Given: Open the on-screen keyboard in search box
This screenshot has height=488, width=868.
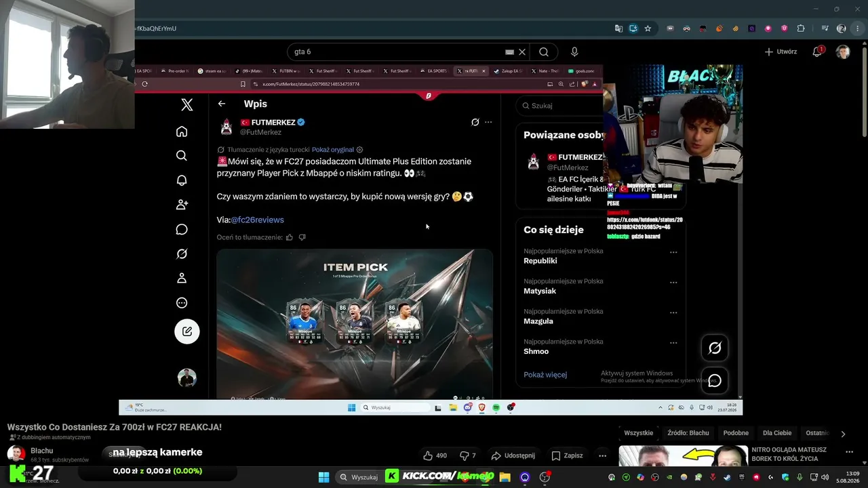Looking at the screenshot, I should click(x=509, y=52).
